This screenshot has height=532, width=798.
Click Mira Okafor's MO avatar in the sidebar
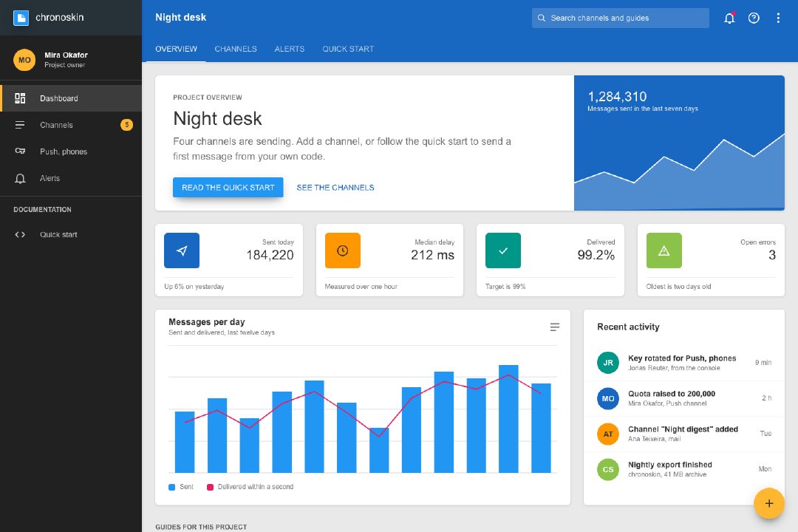coord(24,60)
